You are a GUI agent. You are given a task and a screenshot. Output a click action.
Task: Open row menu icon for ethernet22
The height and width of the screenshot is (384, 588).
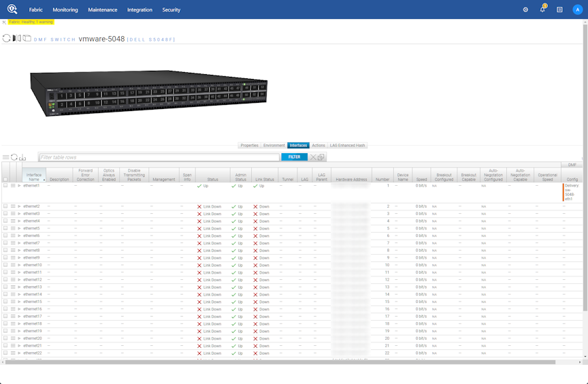click(x=13, y=353)
